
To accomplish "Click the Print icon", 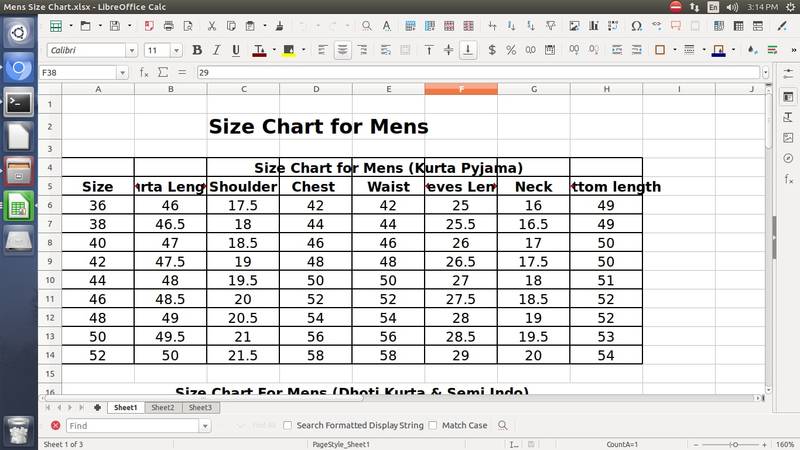I will coord(168,25).
